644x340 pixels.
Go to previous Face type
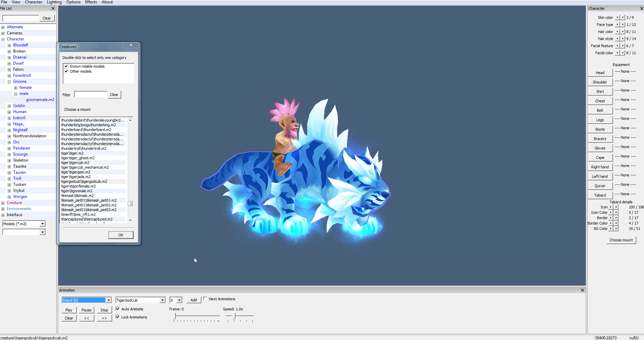click(617, 25)
